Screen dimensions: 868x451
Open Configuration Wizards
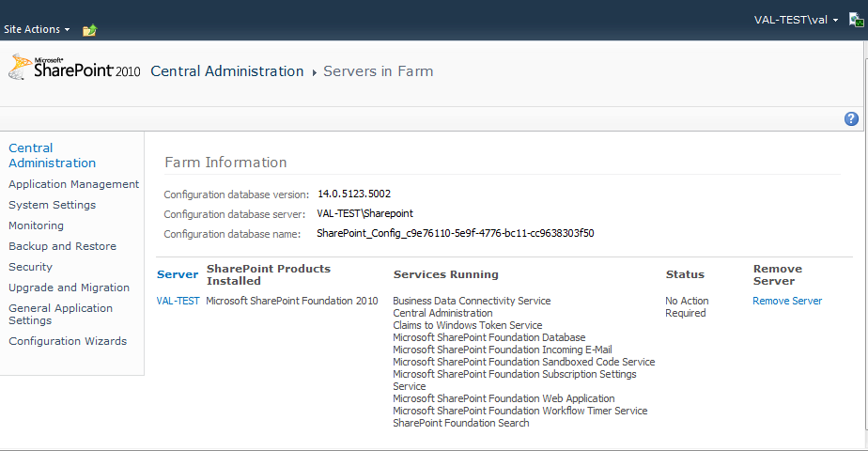(68, 341)
